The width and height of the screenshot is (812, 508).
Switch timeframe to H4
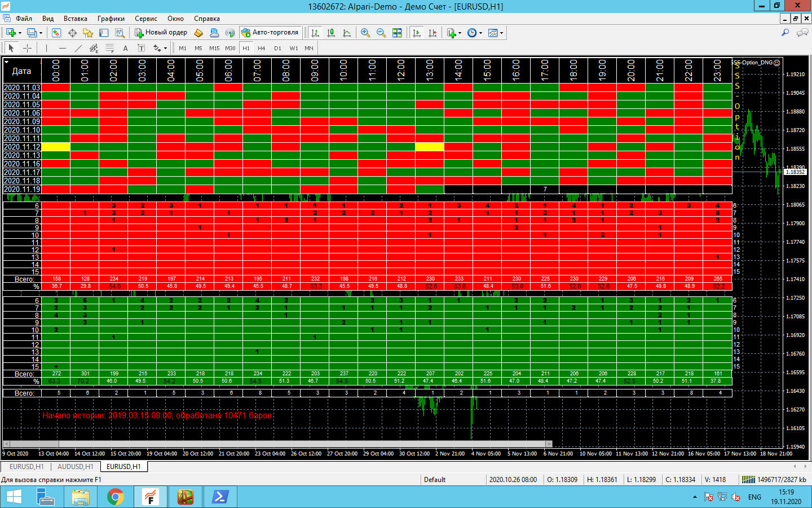261,48
